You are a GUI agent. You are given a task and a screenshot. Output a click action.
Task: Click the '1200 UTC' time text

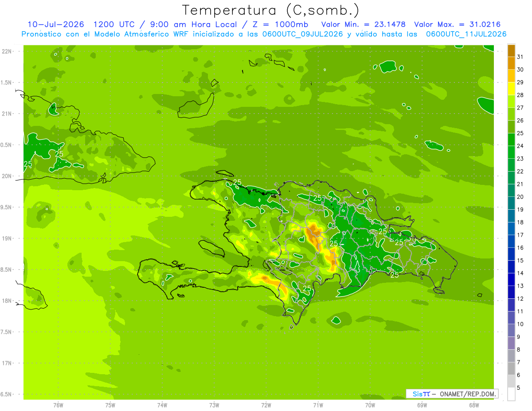click(114, 24)
